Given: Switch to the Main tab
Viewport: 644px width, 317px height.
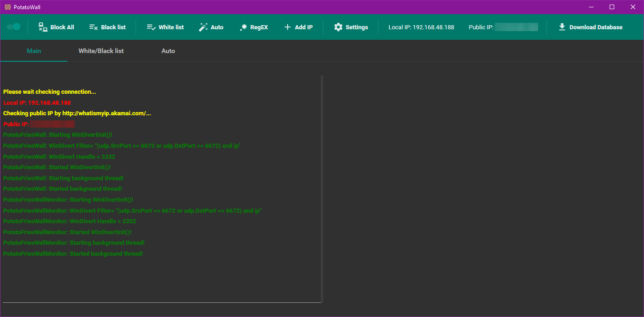Looking at the screenshot, I should point(34,51).
